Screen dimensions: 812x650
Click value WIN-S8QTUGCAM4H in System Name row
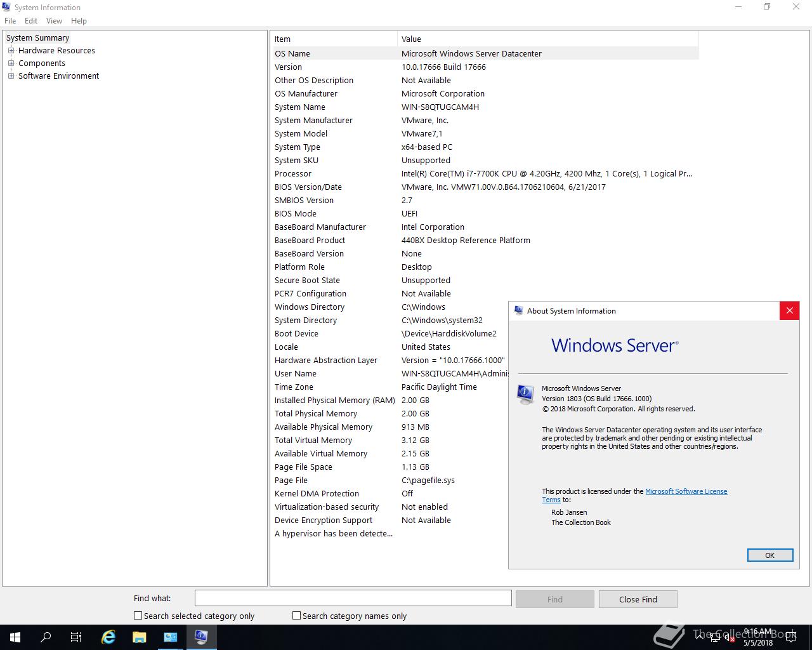(x=440, y=107)
